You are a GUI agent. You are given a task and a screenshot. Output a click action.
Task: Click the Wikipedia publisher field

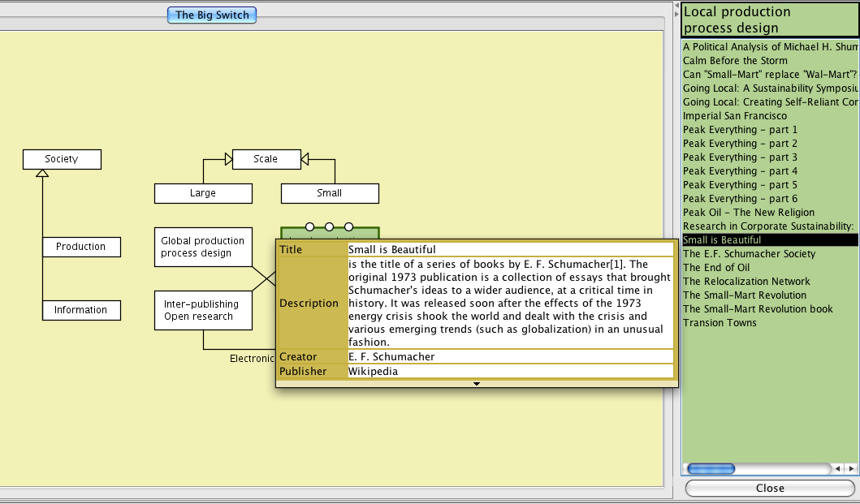pyautogui.click(x=510, y=372)
